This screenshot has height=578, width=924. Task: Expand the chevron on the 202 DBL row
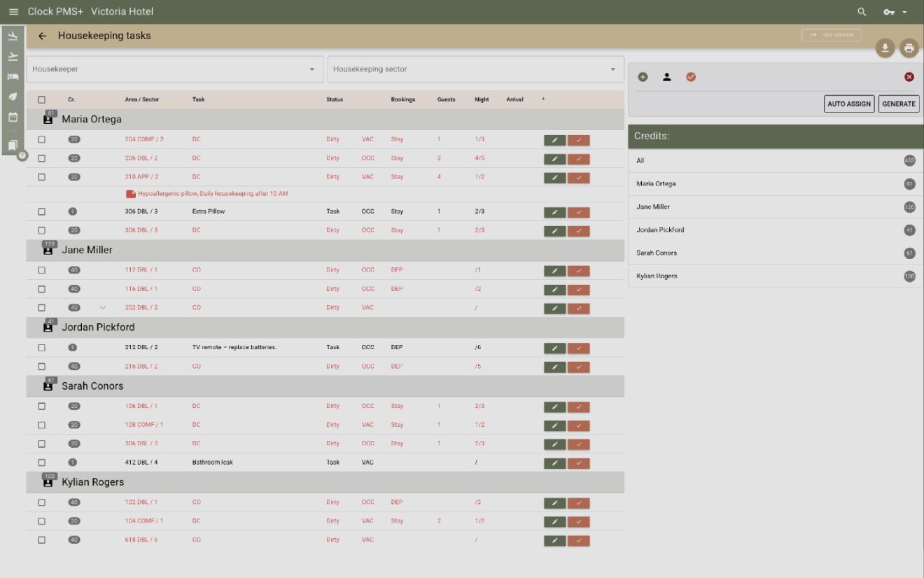[x=103, y=307]
